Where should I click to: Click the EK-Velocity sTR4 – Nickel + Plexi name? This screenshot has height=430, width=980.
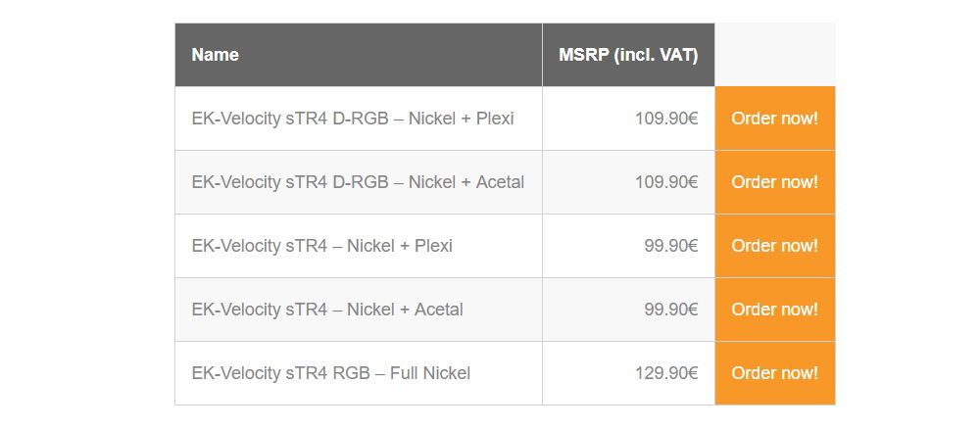(x=322, y=246)
